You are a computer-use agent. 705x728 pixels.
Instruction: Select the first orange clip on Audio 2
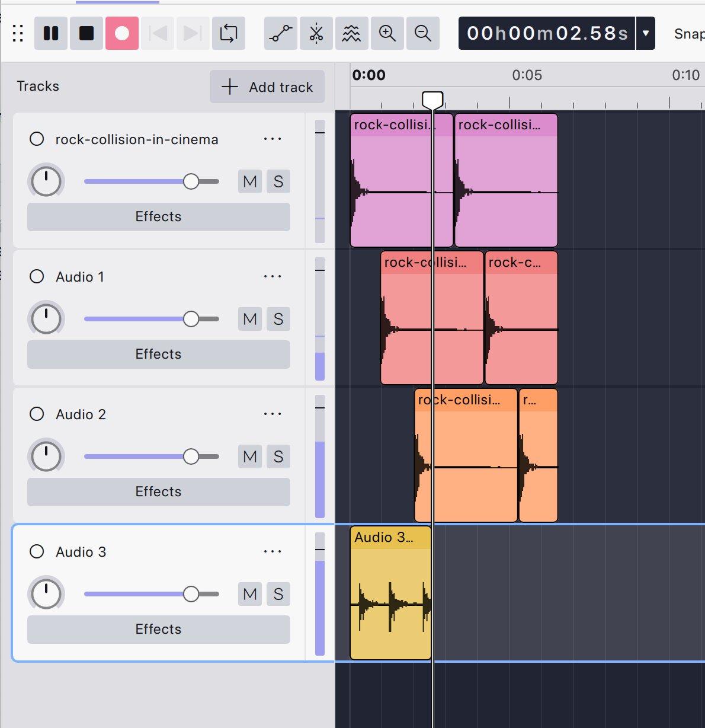(466, 455)
